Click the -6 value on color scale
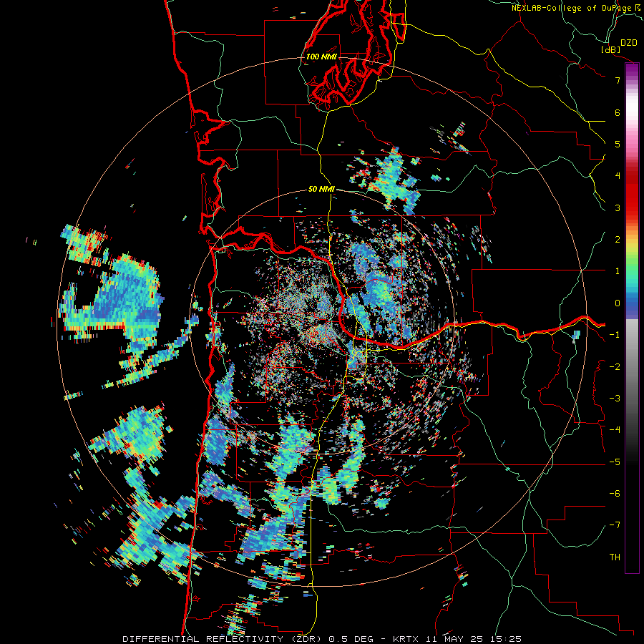Viewport: 644px width, 644px height. [615, 494]
